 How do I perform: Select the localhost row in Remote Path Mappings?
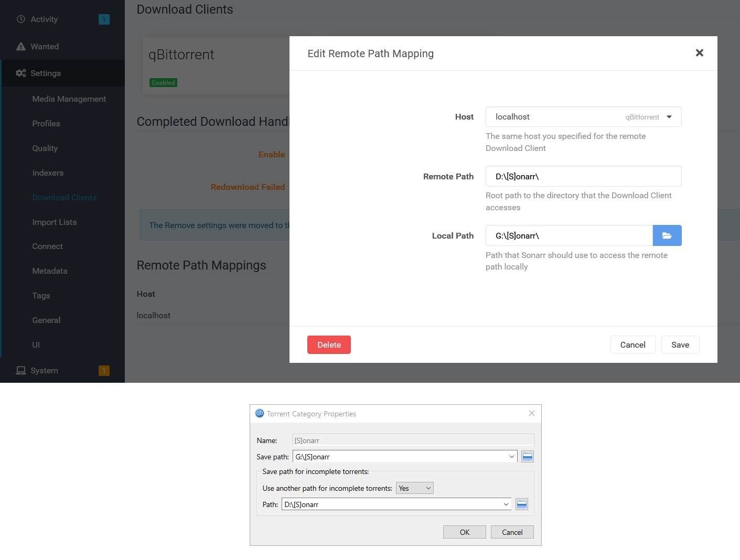point(213,316)
